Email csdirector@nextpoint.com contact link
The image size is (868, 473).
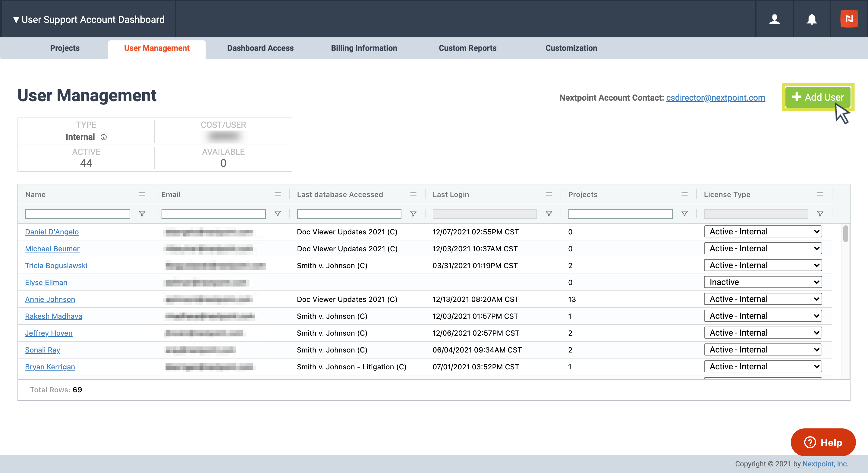[x=715, y=98]
